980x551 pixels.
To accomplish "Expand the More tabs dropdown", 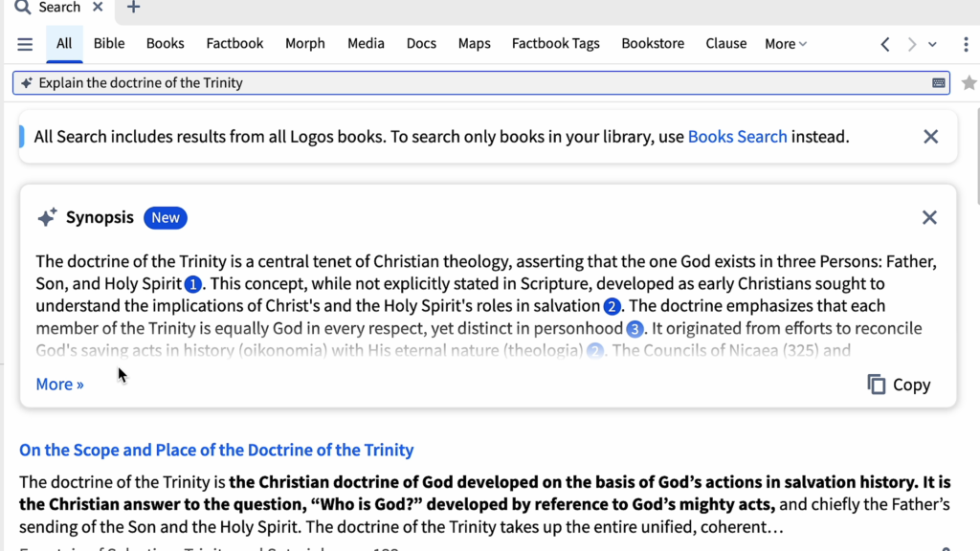I will pos(786,44).
